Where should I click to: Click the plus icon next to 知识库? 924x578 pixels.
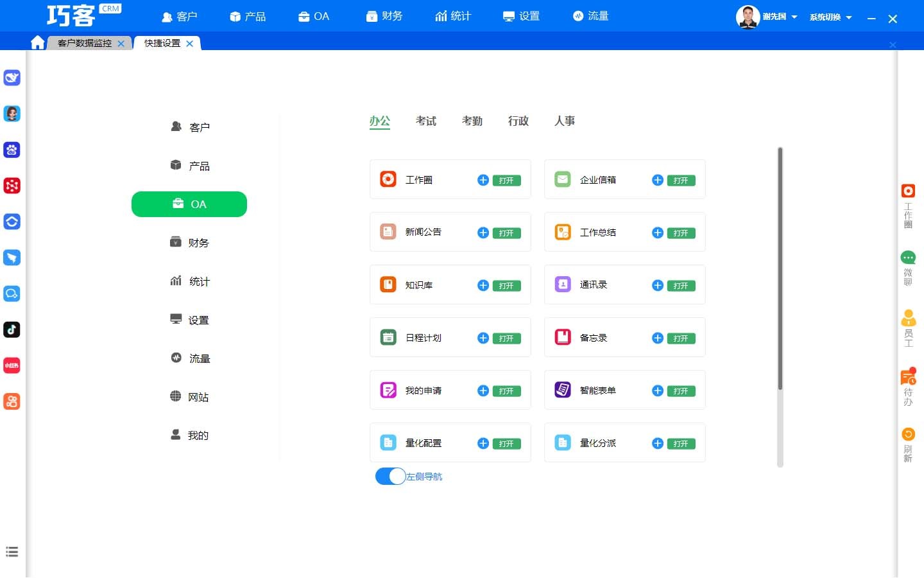coord(483,285)
